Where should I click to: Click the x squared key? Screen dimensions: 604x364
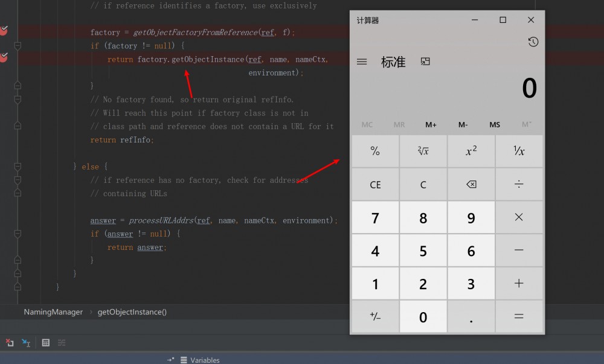pos(471,151)
